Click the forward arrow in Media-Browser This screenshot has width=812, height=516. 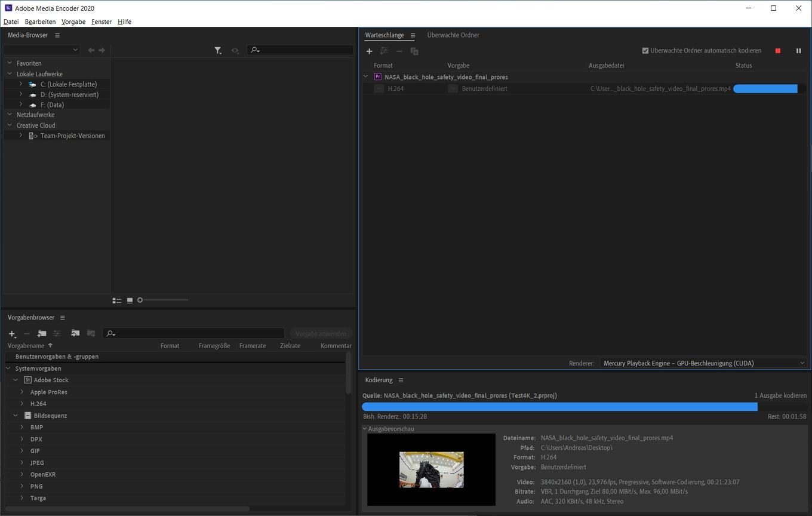[102, 50]
